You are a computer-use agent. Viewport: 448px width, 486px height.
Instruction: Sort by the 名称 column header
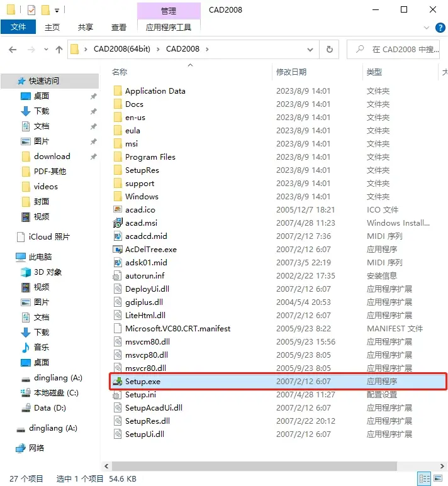click(120, 72)
